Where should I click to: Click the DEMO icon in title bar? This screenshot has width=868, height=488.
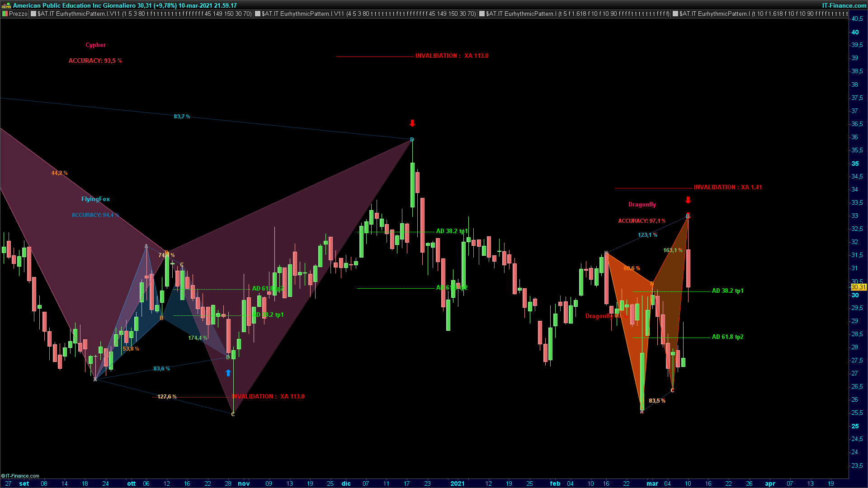tap(6, 5)
